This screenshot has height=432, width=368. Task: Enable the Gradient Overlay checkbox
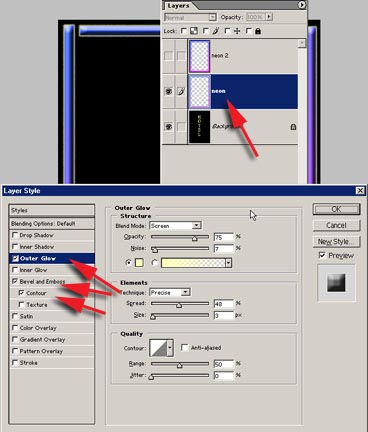tap(15, 339)
